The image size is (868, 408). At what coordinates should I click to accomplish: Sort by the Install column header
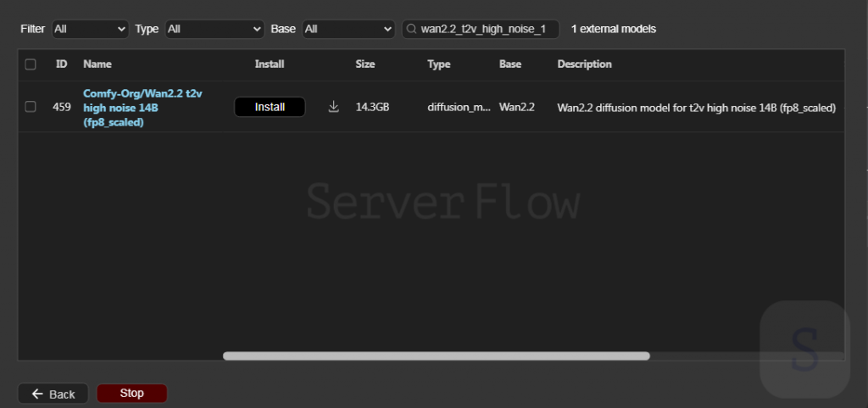click(270, 64)
